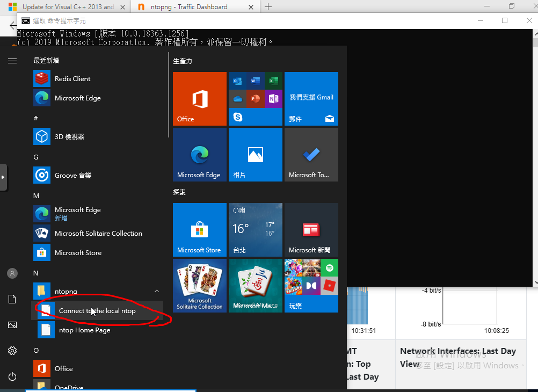Open 3D 檢視器 app

click(97, 136)
